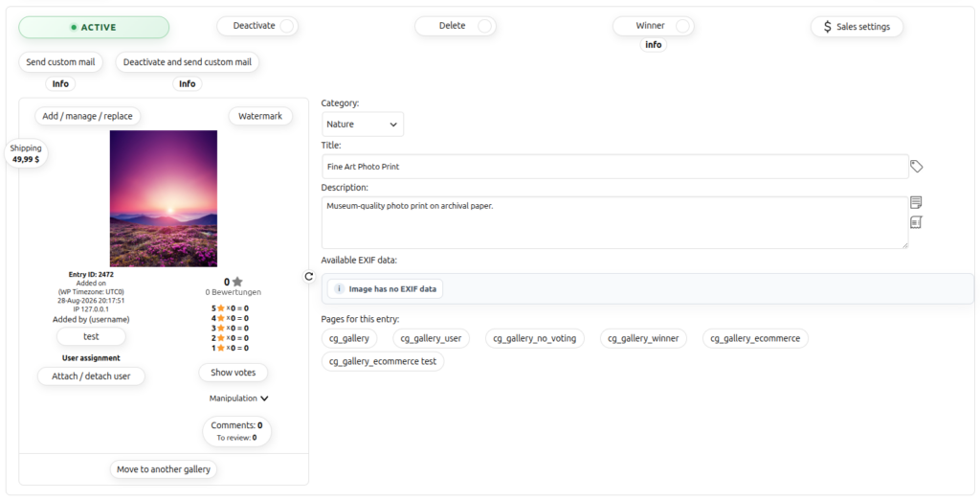Open the Category dropdown set to Nature
Viewport: 980px width, 501px height.
coord(363,125)
